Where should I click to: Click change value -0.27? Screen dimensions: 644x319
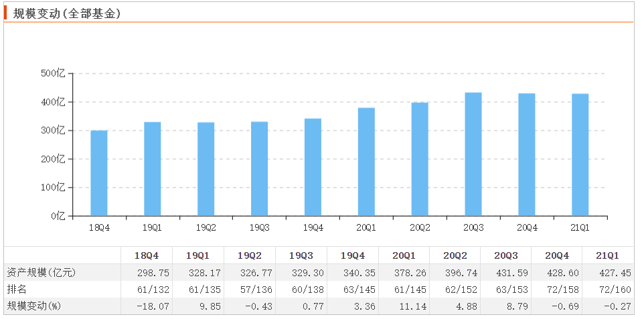[x=619, y=307]
